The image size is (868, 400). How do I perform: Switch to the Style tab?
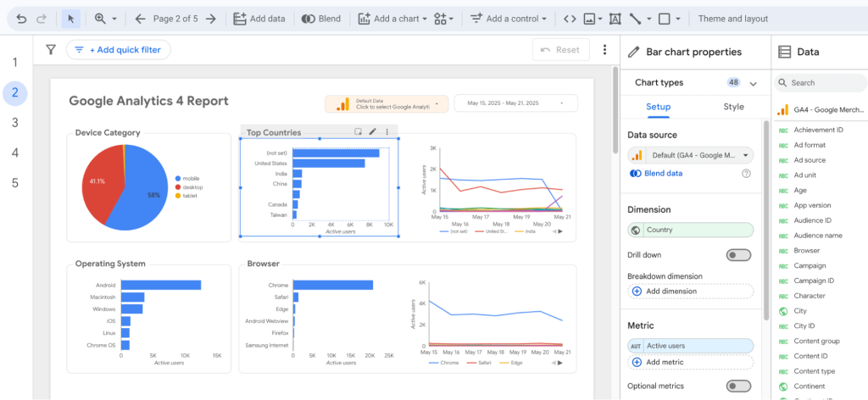tap(733, 107)
